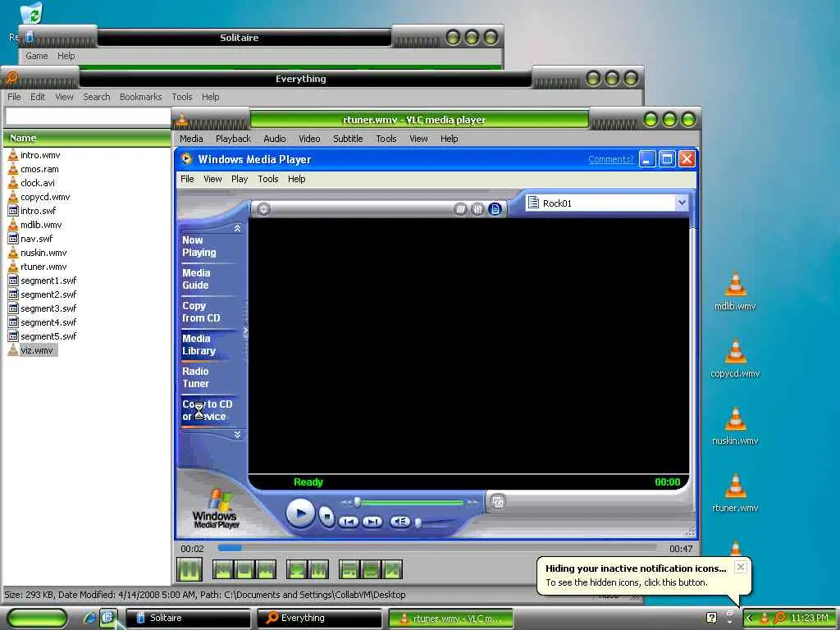Toggle VLC random shuffle button
This screenshot has width=840, height=630.
click(392, 569)
